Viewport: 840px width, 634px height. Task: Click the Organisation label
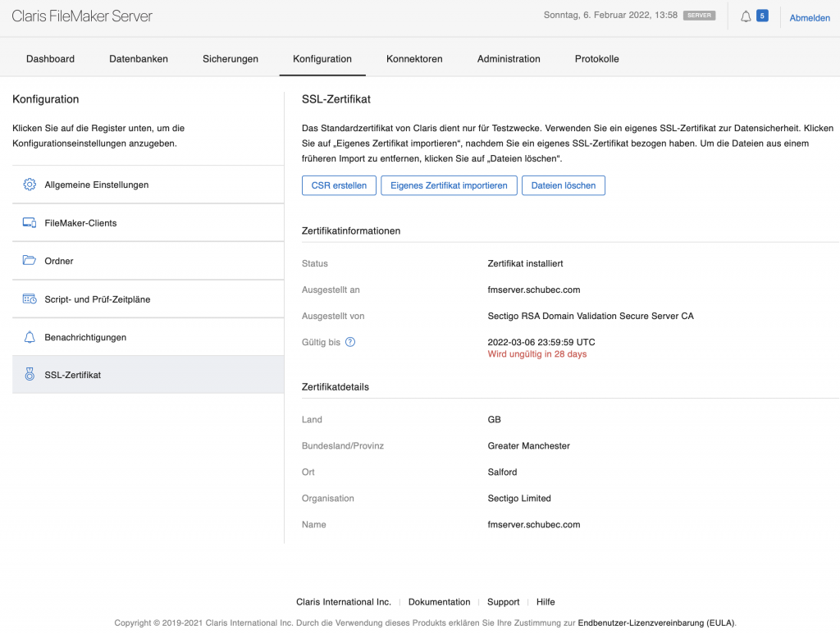[x=328, y=498]
